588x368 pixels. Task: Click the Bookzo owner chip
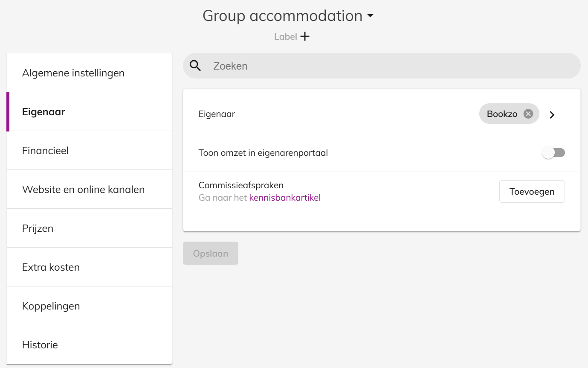[x=502, y=114]
